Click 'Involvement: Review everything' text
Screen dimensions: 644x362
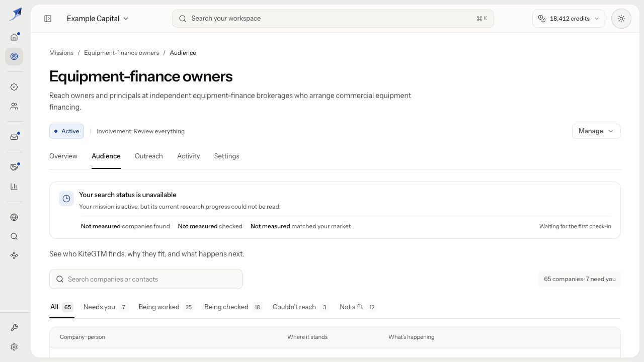(x=141, y=131)
